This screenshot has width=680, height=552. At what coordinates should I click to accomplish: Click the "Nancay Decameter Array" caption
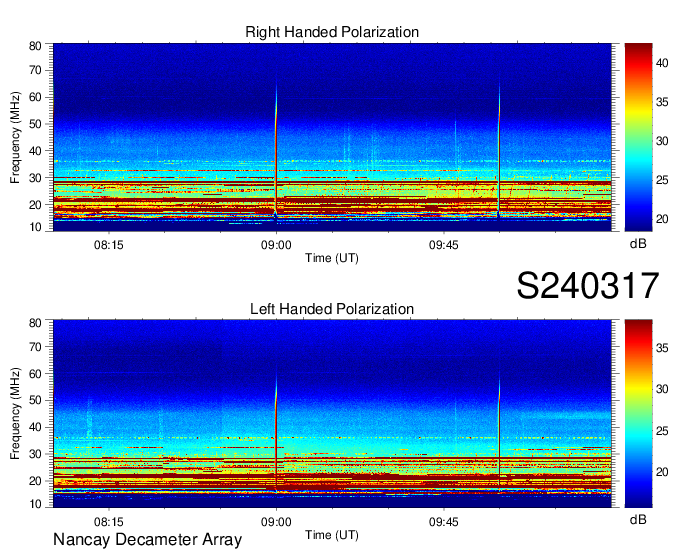click(x=147, y=540)
